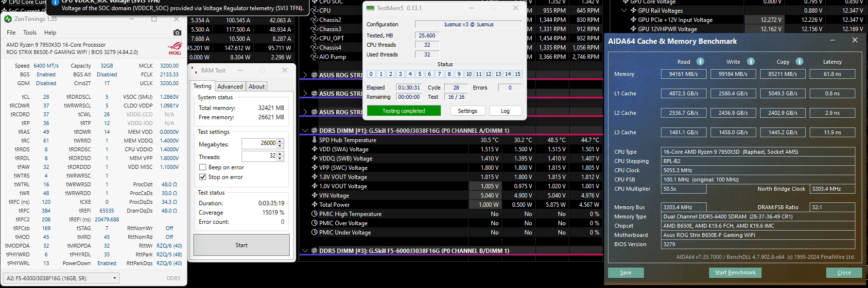The image size is (868, 288).
Task: Click the ZenTimings app logo icon
Action: point(8,19)
